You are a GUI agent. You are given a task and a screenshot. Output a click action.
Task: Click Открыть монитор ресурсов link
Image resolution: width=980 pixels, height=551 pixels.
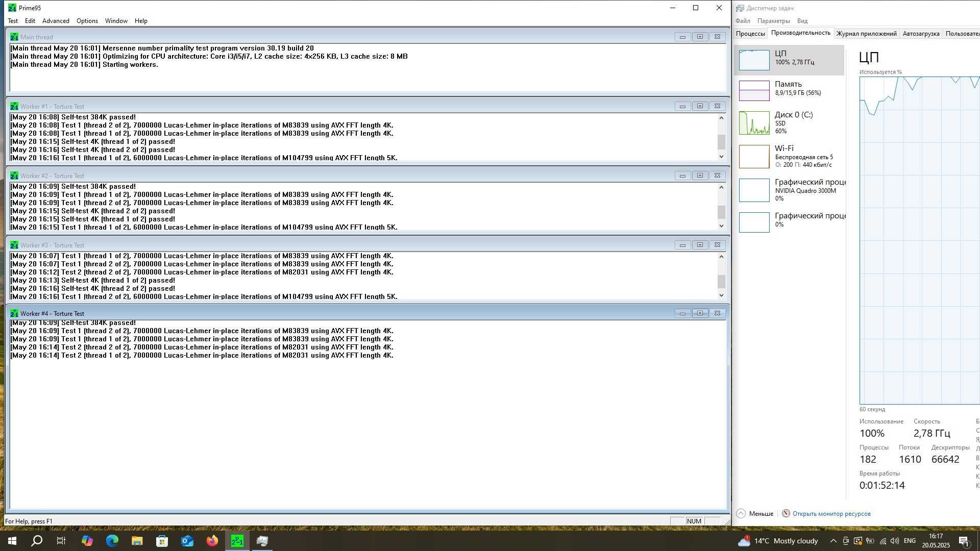(831, 514)
